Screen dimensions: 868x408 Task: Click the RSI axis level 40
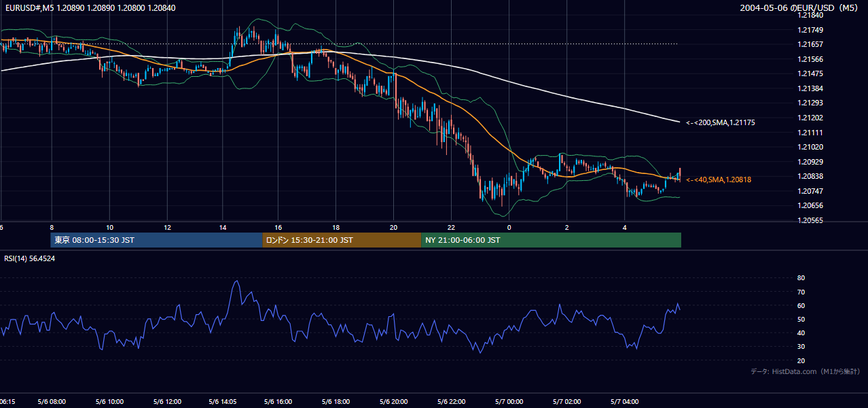[x=801, y=333]
